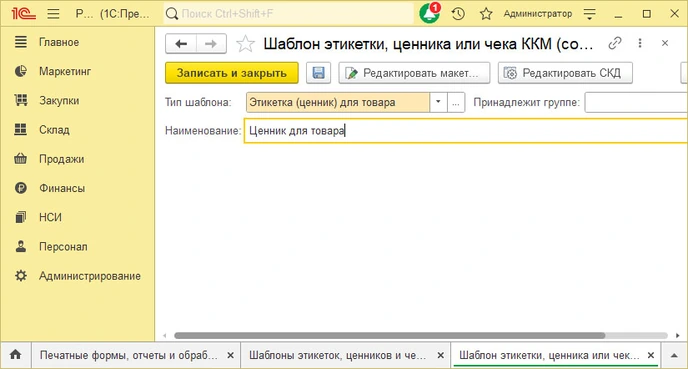Click the 1C logo icon
This screenshot has height=369, width=688.
(x=23, y=14)
